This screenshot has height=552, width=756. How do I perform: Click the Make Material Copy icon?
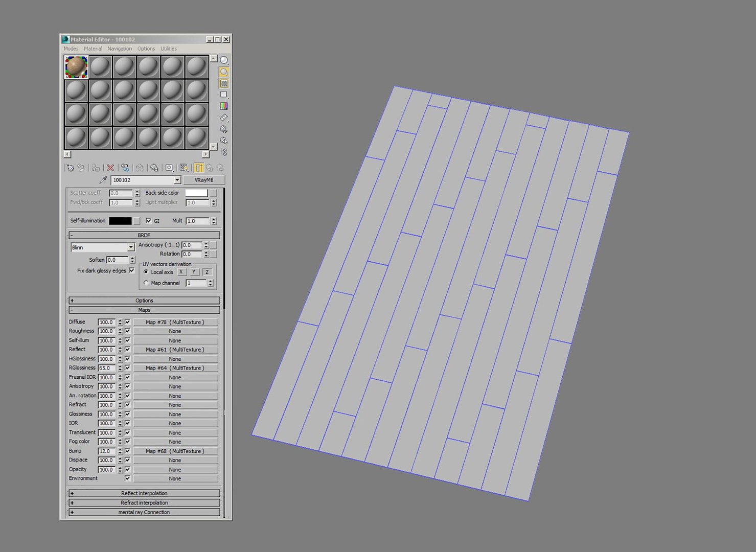[125, 168]
